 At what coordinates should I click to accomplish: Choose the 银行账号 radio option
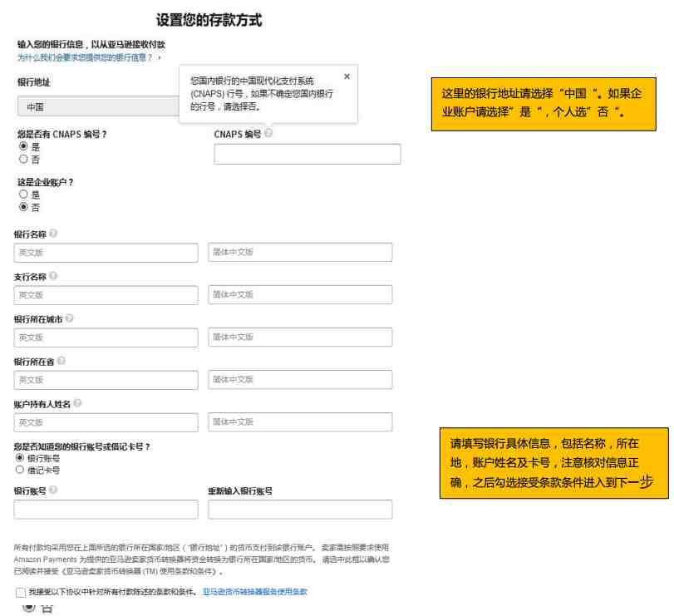pyautogui.click(x=20, y=458)
